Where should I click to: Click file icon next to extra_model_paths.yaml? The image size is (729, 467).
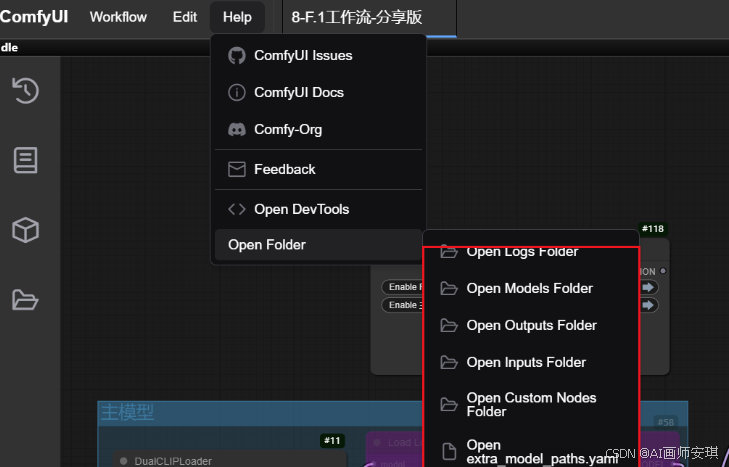[x=449, y=452]
